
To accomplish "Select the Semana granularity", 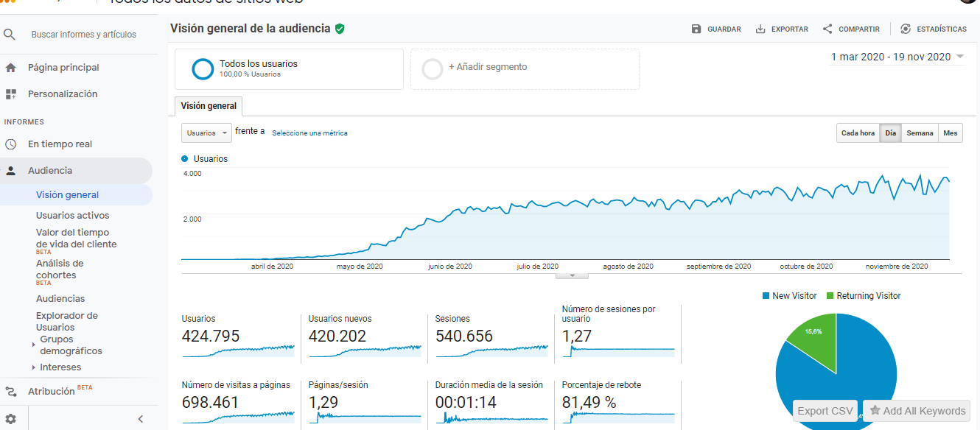I will tap(920, 133).
